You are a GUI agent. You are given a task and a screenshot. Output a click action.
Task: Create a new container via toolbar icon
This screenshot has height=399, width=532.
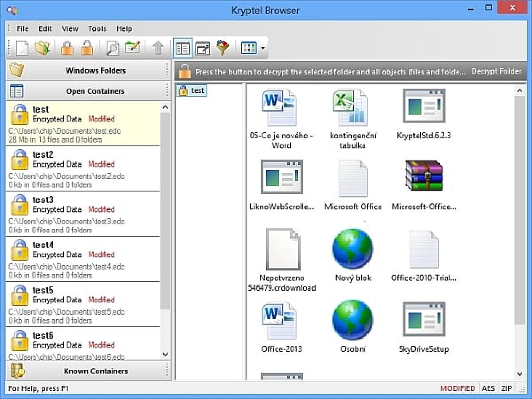[21, 47]
